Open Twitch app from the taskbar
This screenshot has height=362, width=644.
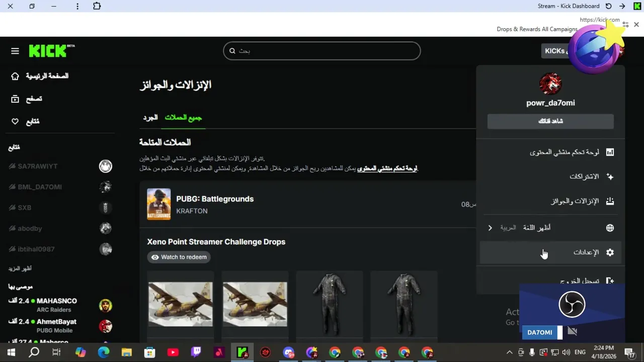click(x=196, y=352)
